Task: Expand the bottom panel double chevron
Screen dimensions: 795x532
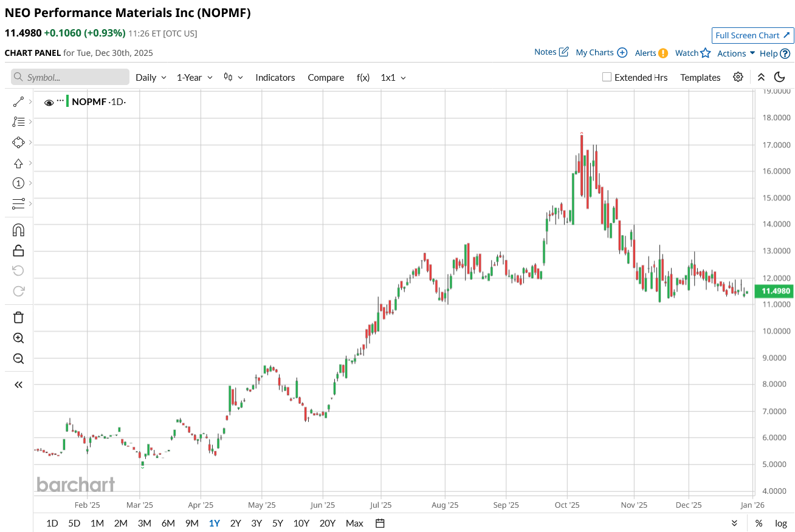Action: pos(734,523)
